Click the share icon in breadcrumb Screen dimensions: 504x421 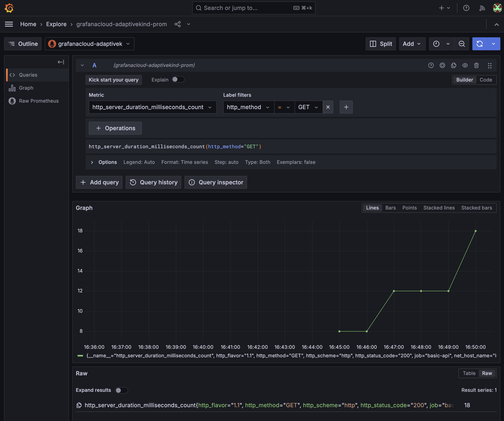point(178,24)
